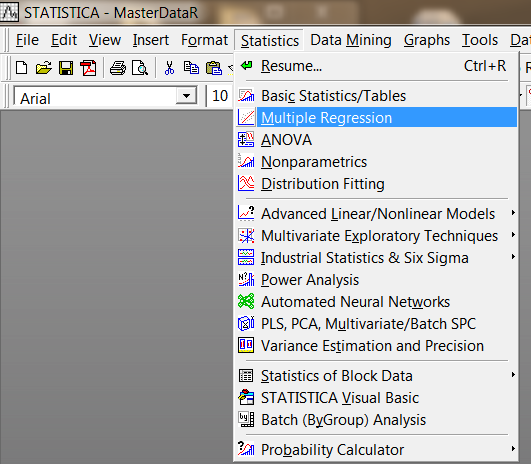Expand Multivariate Exploratory Techniques submenu arrow
Screen dimensions: 531x464
pos(513,235)
